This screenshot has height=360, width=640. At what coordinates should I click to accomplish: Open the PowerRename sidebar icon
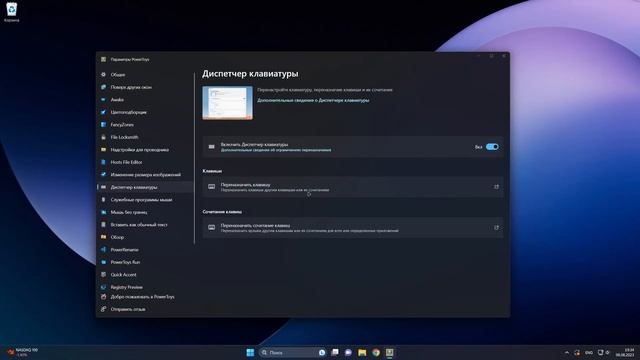coord(103,249)
